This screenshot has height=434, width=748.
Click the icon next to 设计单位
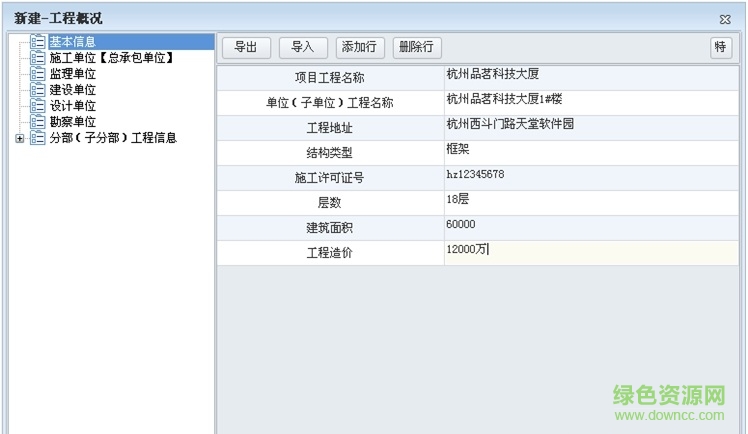coord(39,106)
